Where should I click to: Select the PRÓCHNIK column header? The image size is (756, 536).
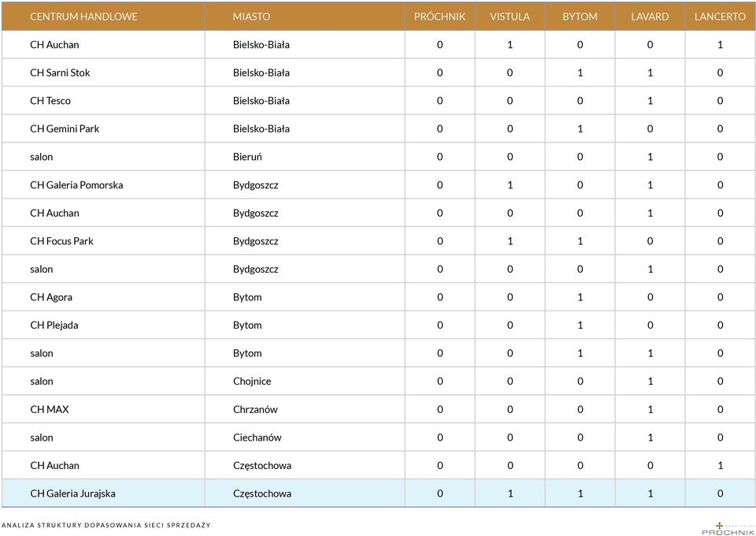pos(439,17)
